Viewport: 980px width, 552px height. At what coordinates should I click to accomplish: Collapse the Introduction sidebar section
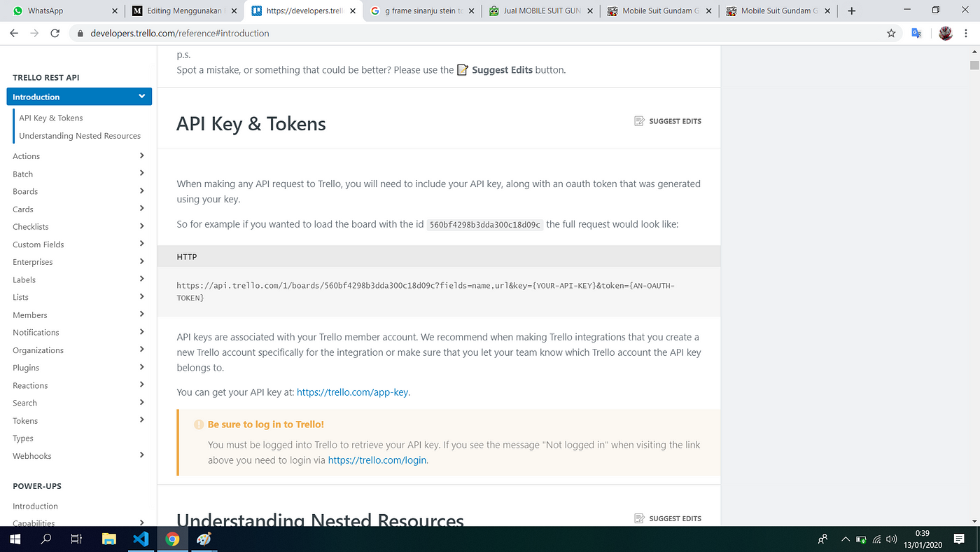click(x=142, y=97)
